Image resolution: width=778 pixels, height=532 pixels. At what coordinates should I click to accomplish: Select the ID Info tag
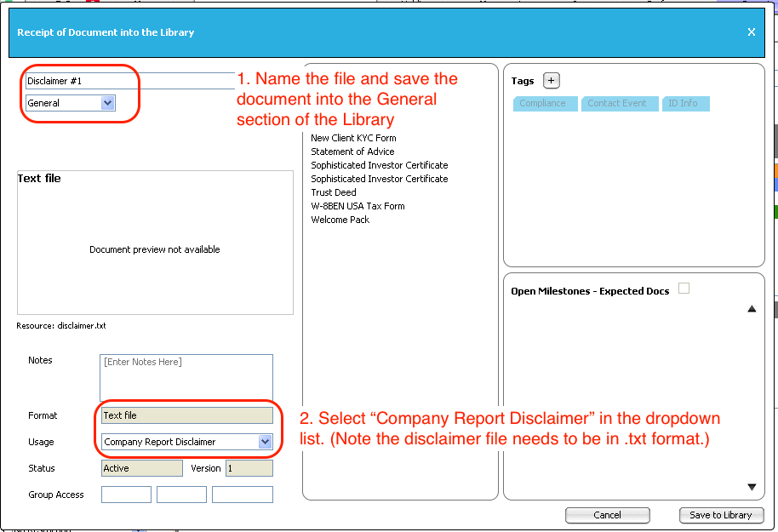[x=682, y=104]
